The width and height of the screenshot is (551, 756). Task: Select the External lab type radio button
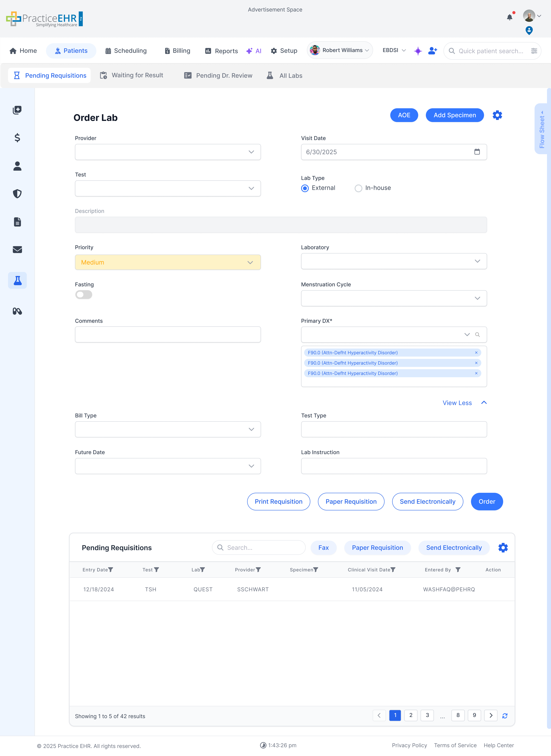point(305,188)
